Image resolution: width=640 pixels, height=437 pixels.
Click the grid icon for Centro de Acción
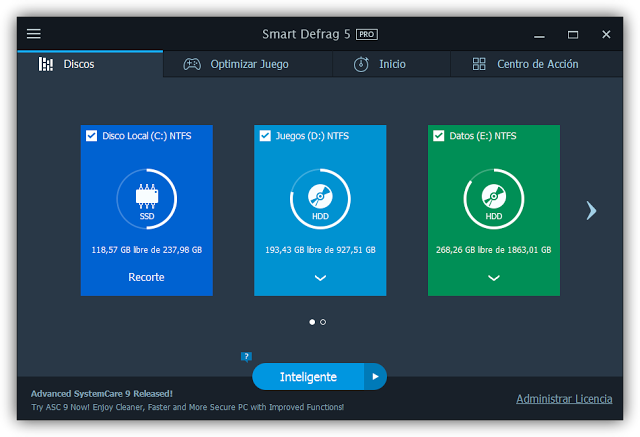click(479, 64)
